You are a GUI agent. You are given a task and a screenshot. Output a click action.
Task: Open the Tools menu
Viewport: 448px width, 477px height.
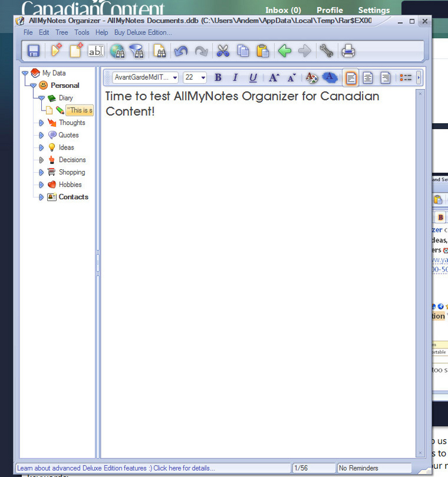(x=82, y=32)
